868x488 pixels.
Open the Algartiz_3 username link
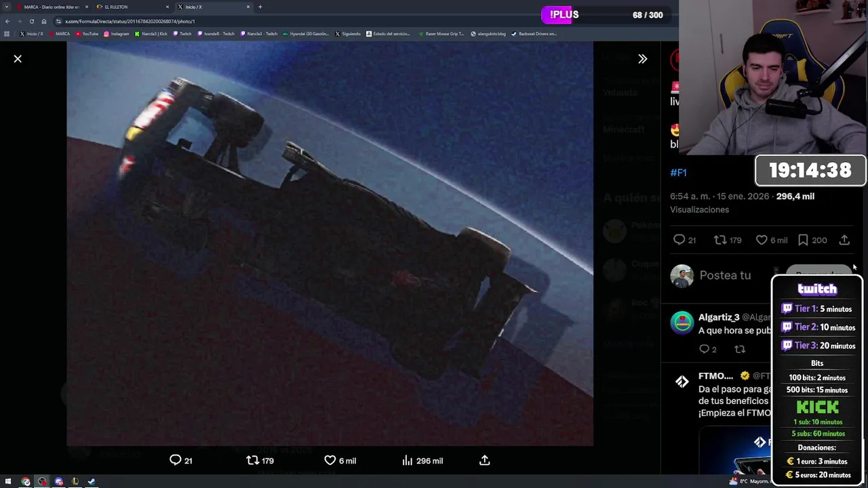coord(719,317)
